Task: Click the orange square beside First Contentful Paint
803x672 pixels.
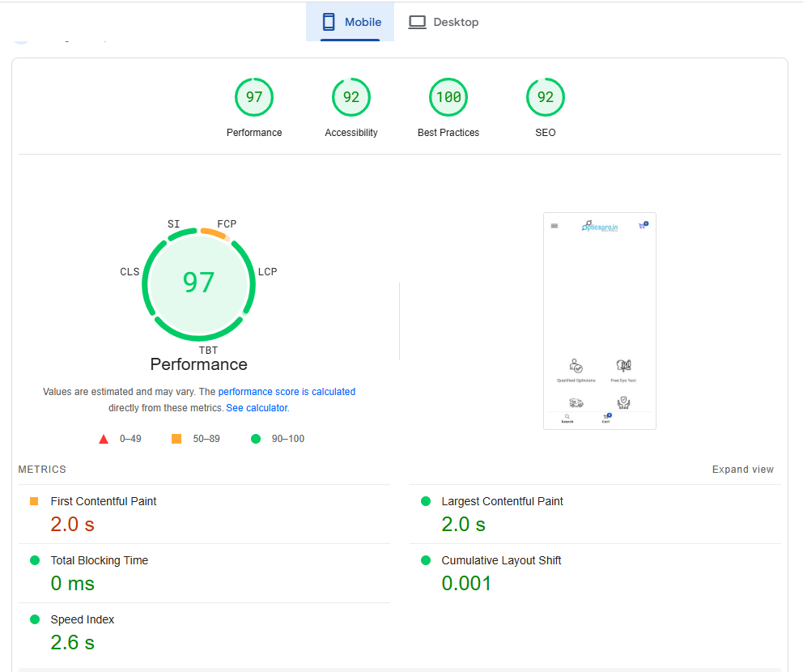Action: point(34,501)
